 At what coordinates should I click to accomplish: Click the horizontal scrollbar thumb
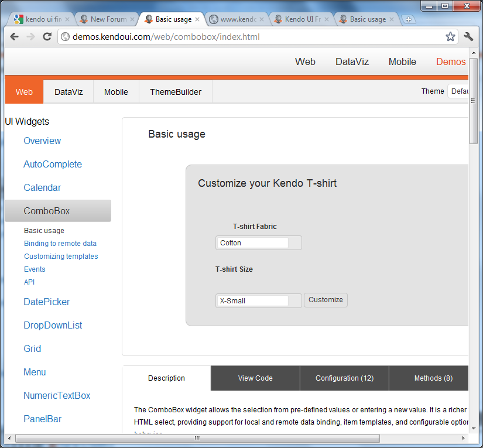pyautogui.click(x=197, y=438)
